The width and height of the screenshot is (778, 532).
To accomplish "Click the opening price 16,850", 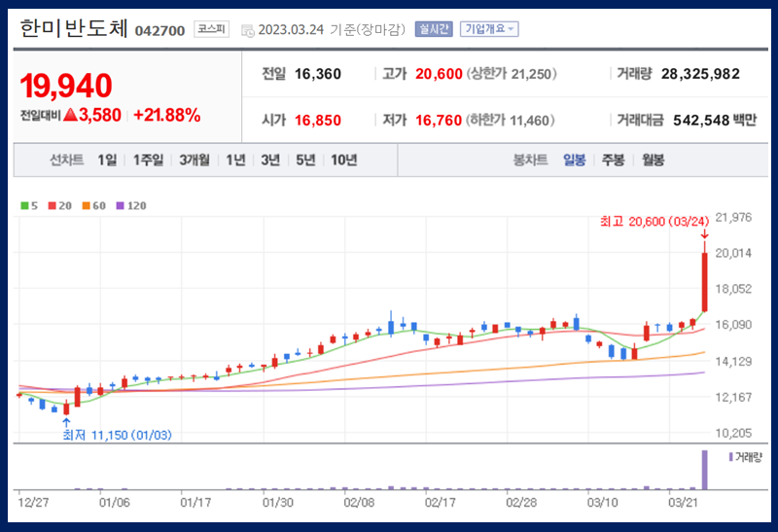I will click(318, 120).
